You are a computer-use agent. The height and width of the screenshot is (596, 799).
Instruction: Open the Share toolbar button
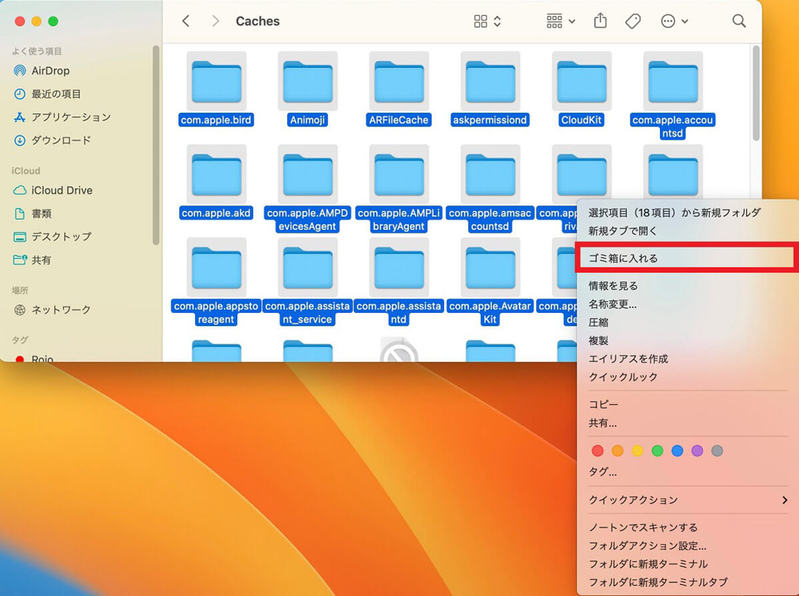tap(600, 21)
